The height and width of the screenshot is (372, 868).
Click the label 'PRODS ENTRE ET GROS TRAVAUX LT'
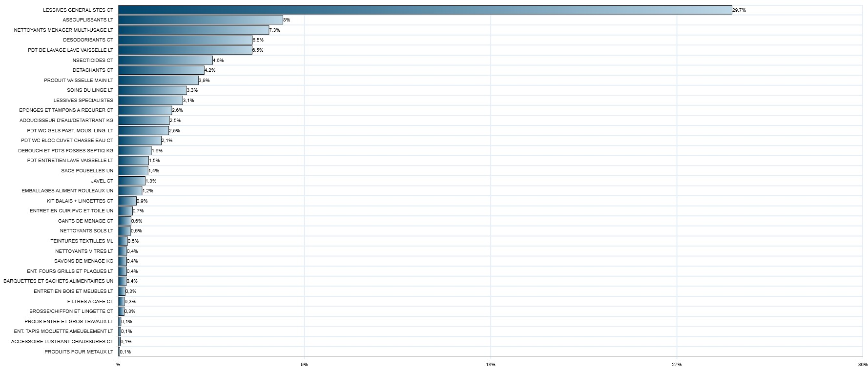(69, 321)
